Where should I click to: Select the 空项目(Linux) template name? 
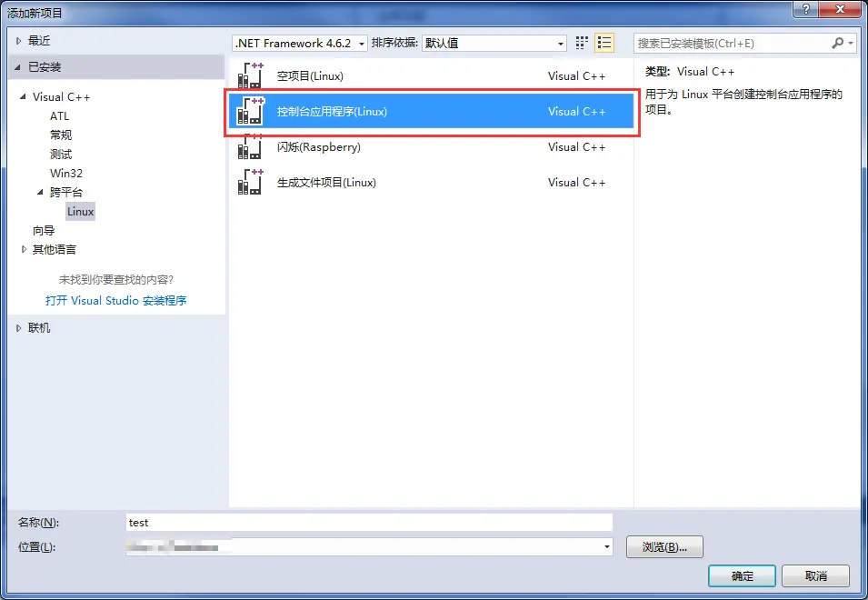coord(310,75)
